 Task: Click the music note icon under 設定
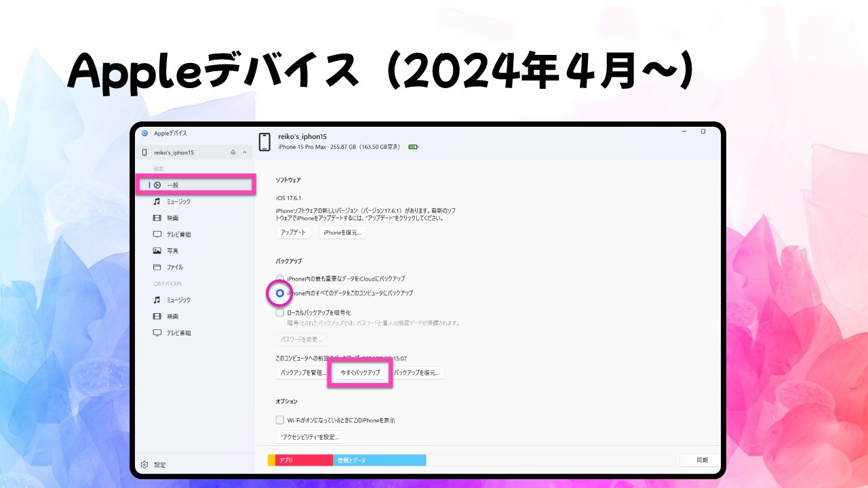point(157,201)
